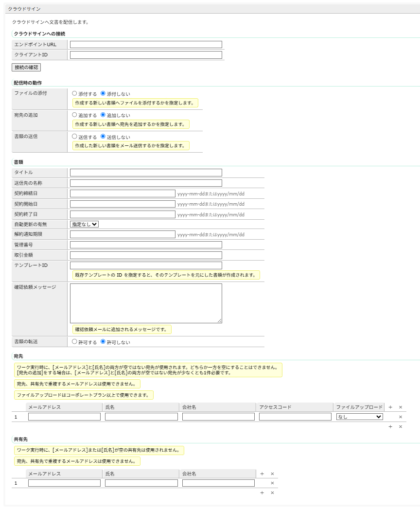Focus the 管理番号 input field

pos(146,245)
